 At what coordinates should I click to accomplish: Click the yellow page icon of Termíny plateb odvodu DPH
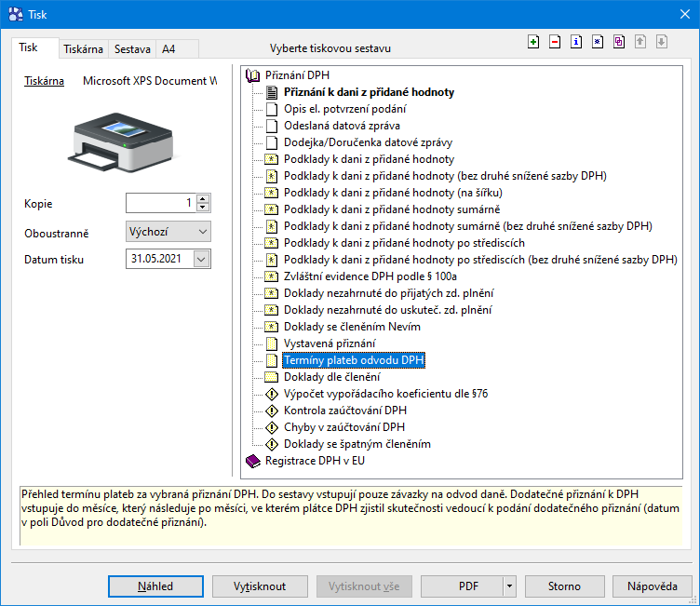(272, 360)
